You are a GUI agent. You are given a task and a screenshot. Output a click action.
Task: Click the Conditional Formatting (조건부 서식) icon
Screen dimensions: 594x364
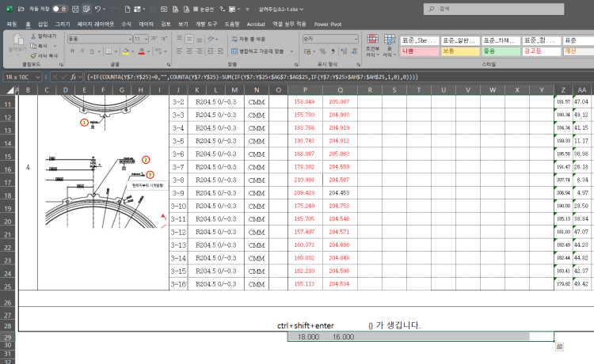371,40
